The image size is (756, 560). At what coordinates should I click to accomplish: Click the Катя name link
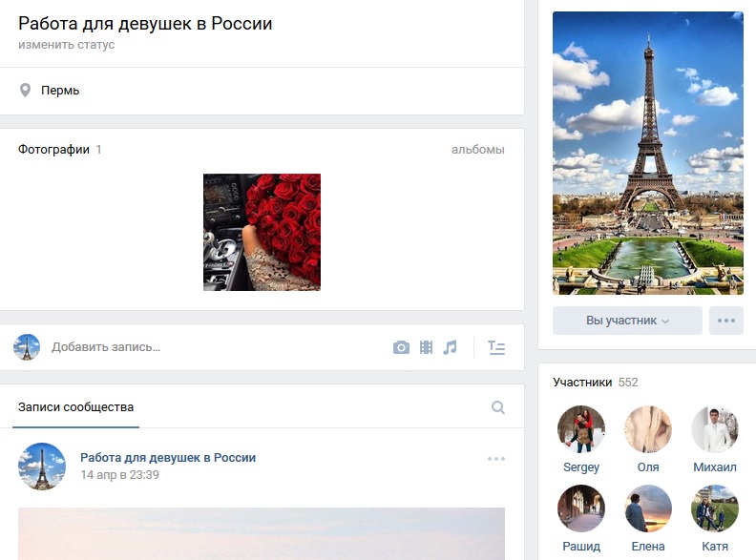[715, 547]
